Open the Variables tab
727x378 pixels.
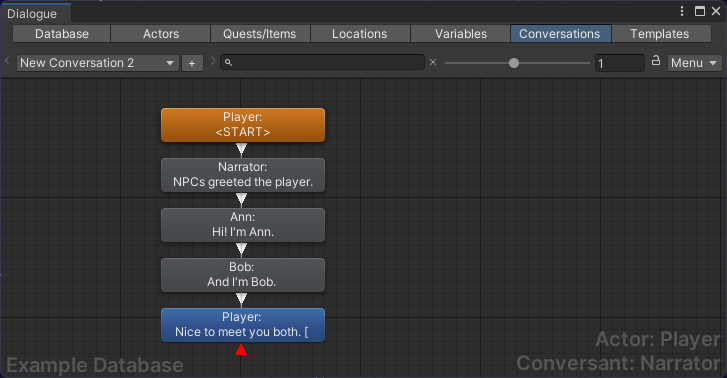460,34
